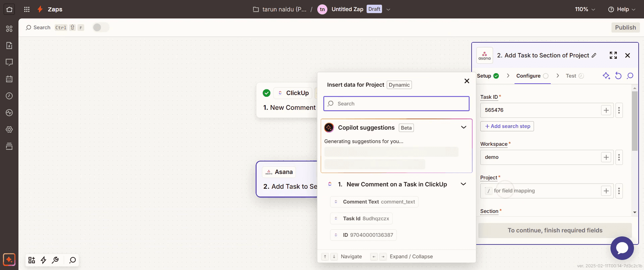Switch to the Setup tab

[488, 76]
